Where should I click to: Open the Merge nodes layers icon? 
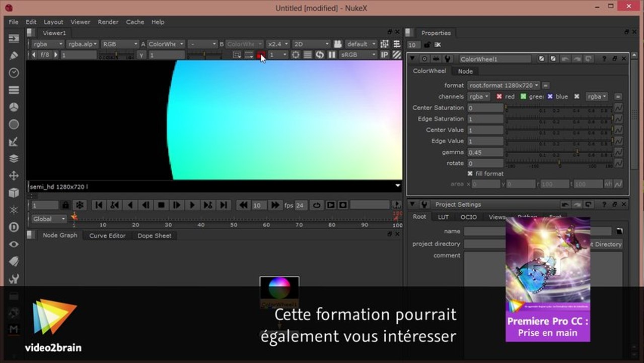point(14,158)
